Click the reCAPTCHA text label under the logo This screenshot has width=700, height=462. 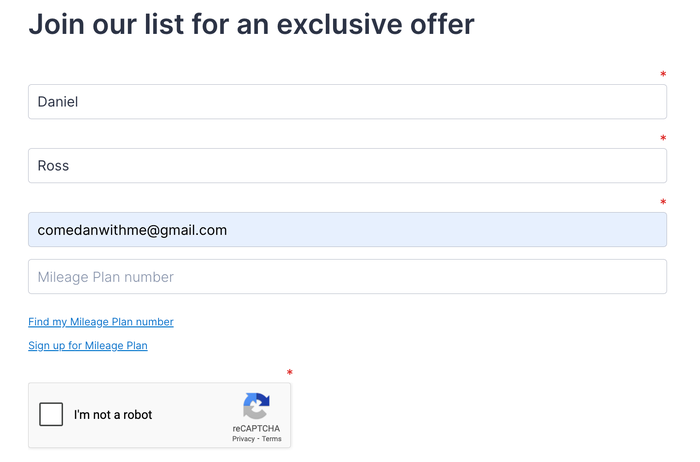click(256, 429)
